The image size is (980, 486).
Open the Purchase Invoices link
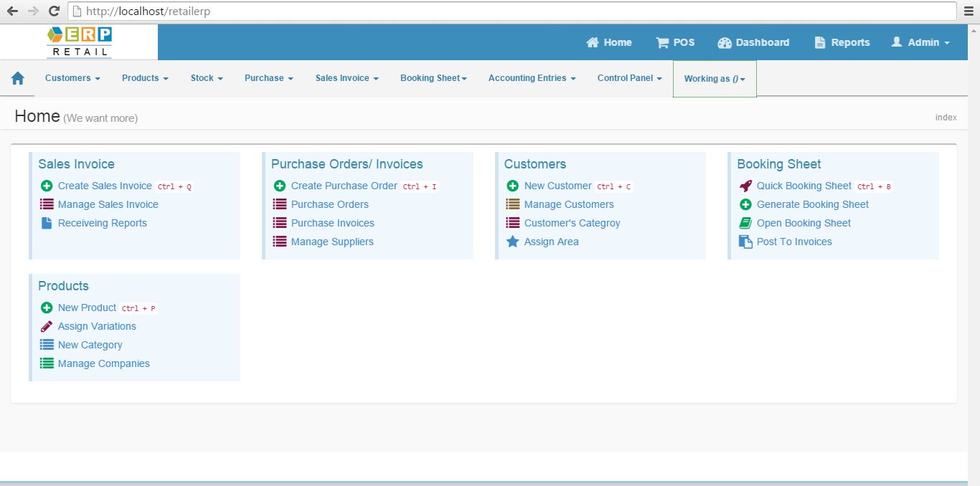tap(333, 223)
